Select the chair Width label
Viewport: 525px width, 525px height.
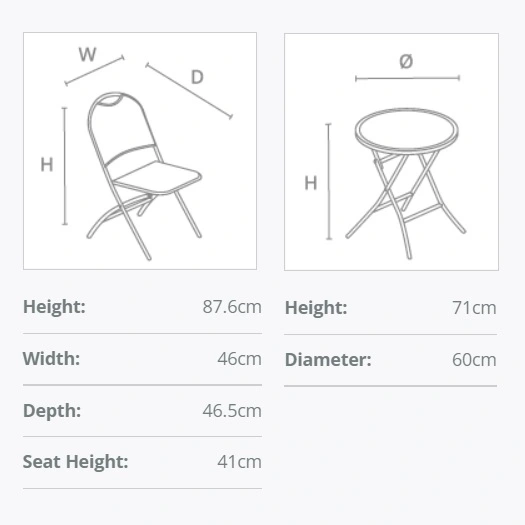[51, 359]
